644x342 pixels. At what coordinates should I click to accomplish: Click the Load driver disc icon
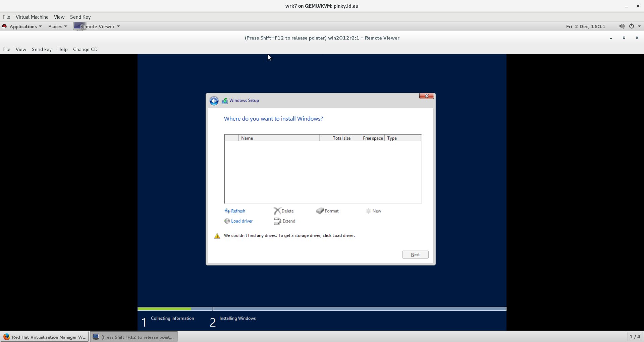click(227, 221)
